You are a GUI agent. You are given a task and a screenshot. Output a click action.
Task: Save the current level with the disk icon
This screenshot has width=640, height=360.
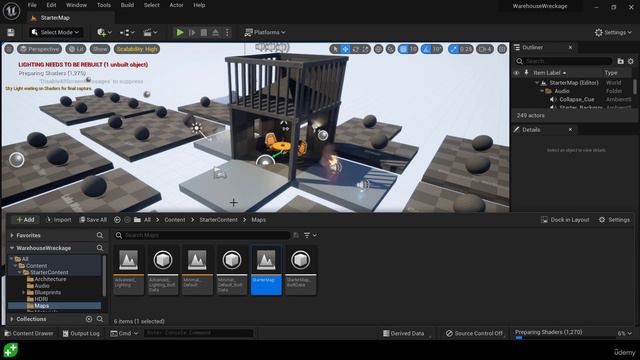[11, 32]
